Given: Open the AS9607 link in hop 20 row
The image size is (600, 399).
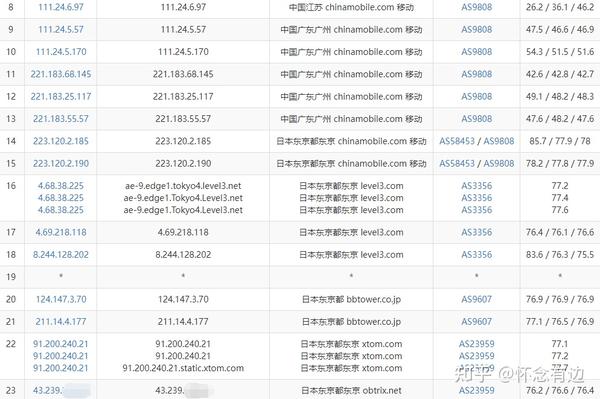Looking at the screenshot, I should point(476,299).
